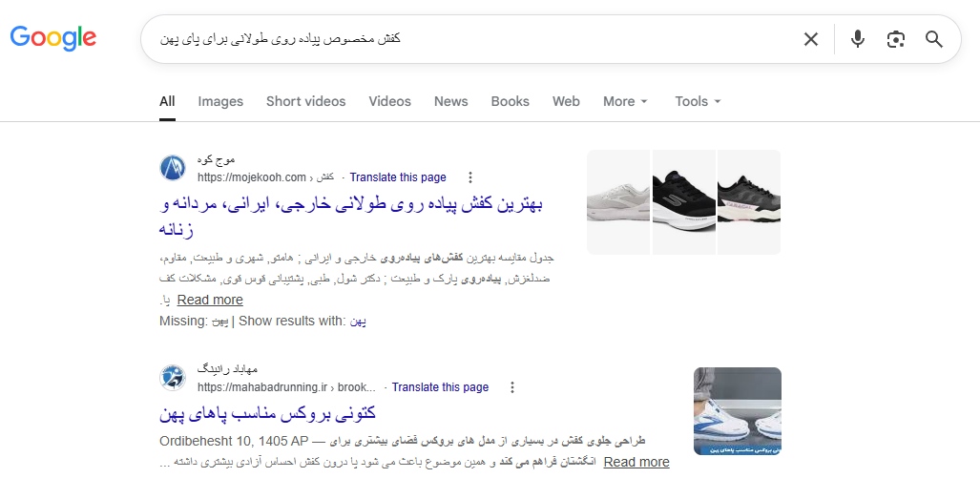Open the black Skechers shoe thumbnail
This screenshot has width=980, height=499.
(x=684, y=202)
